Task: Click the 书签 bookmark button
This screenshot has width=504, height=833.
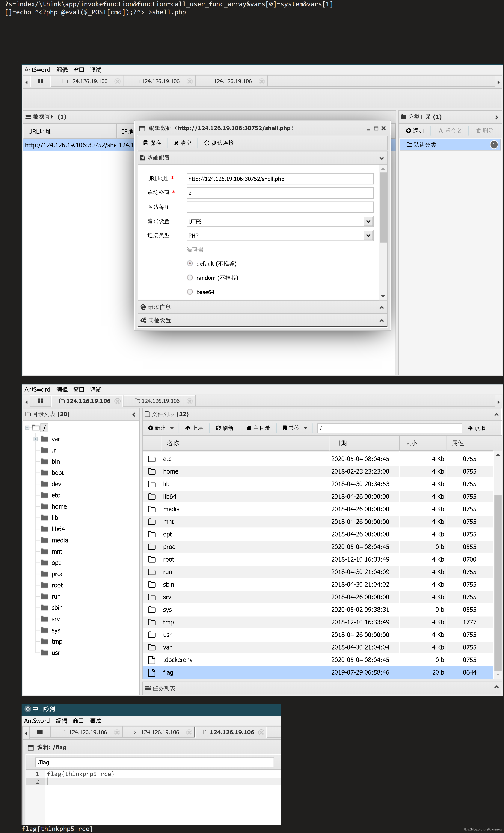Action: coord(291,428)
